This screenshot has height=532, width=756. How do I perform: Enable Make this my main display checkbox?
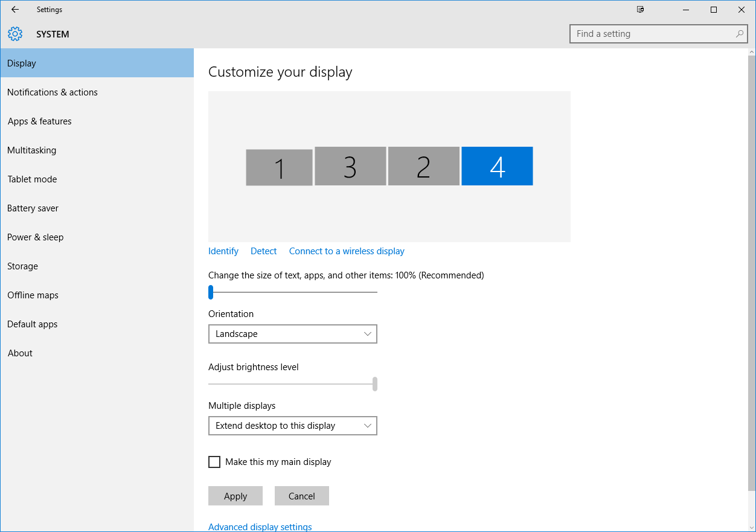[x=214, y=462]
